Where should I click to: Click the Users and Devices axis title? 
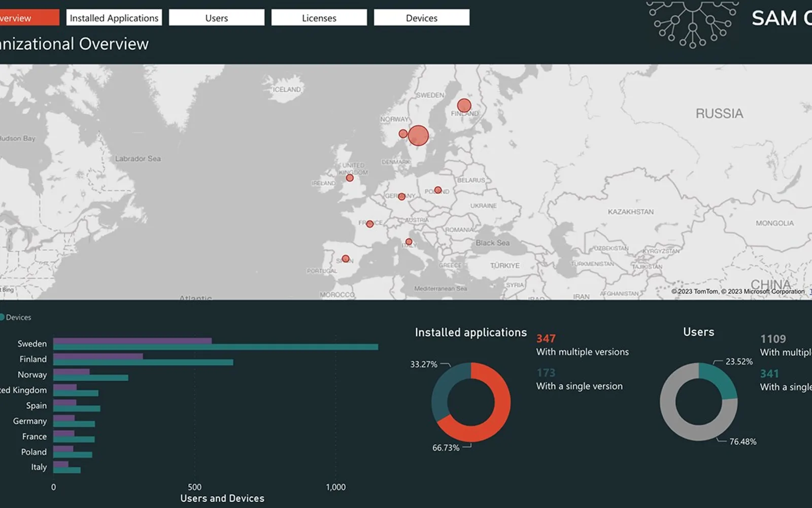point(222,498)
